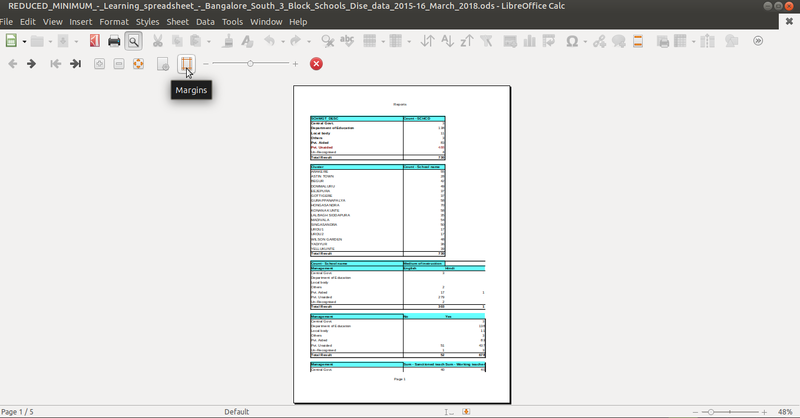The image size is (800, 418).
Task: Click the Draw Functions shapes icon
Action: point(732,41)
